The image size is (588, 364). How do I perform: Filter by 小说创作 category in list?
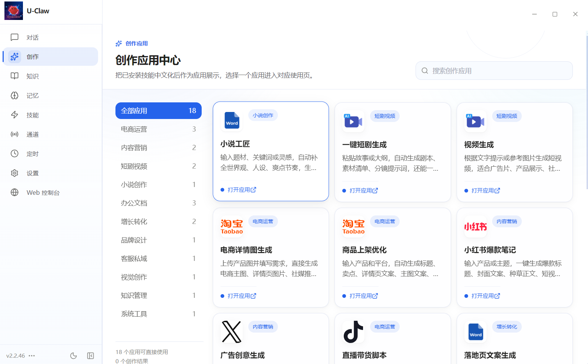pos(158,184)
